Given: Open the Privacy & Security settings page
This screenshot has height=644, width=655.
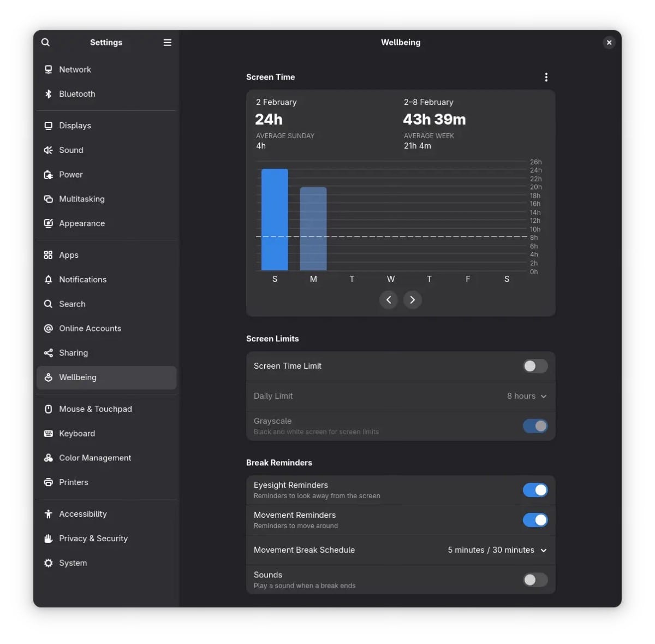Looking at the screenshot, I should 93,539.
